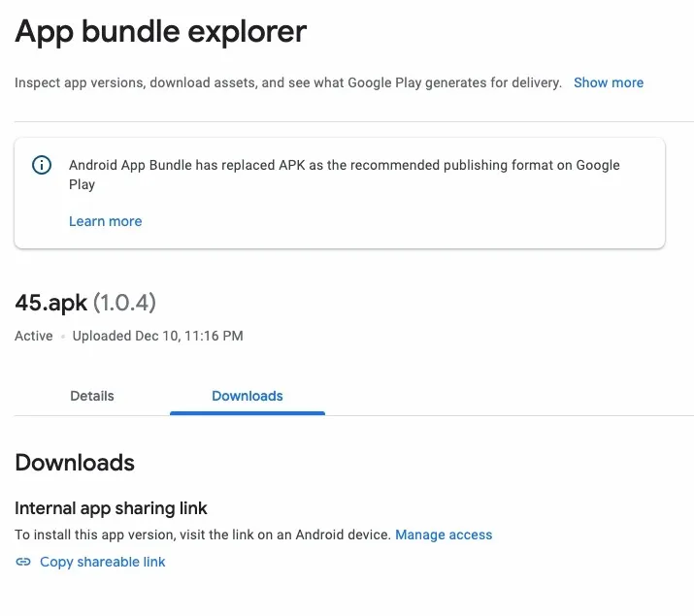Viewport: 694px width, 616px height.
Task: Click the 'Uploaded Dec 10, 11:16 PM' text
Action: (x=157, y=336)
